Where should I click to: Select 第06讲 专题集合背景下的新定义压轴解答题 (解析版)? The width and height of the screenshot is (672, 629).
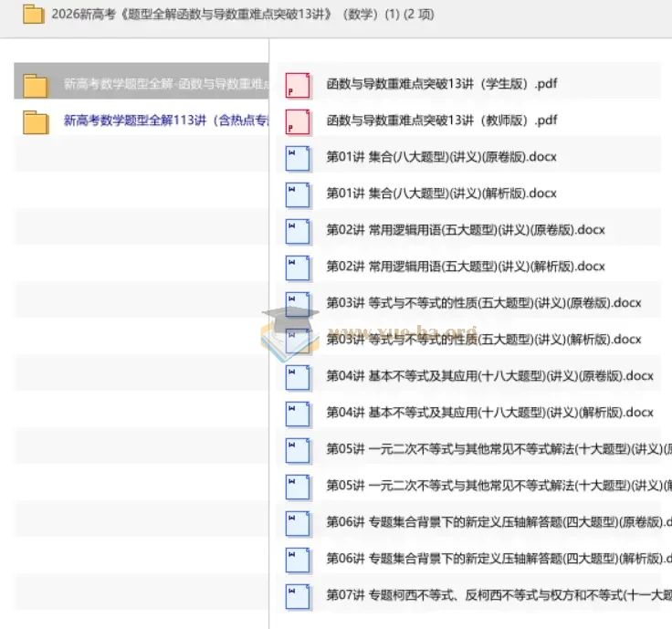click(499, 559)
